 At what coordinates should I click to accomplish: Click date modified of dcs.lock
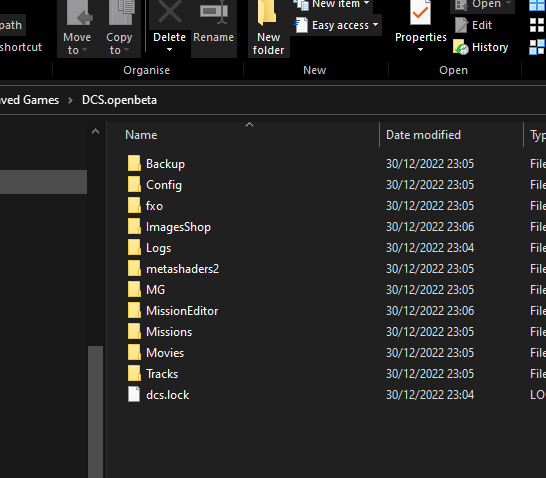click(430, 394)
